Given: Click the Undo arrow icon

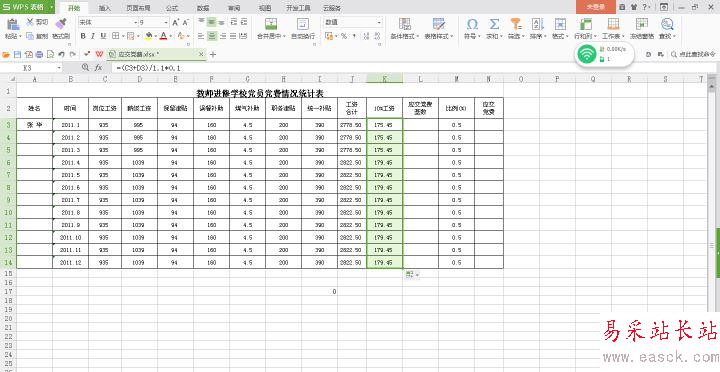Looking at the screenshot, I should click(x=61, y=54).
